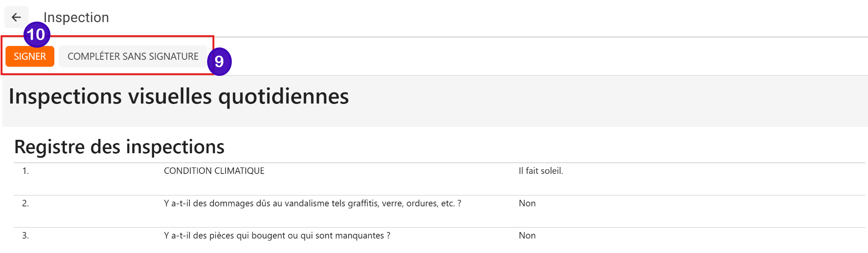Click the back arrow icon
The width and height of the screenshot is (868, 253).
[x=16, y=17]
